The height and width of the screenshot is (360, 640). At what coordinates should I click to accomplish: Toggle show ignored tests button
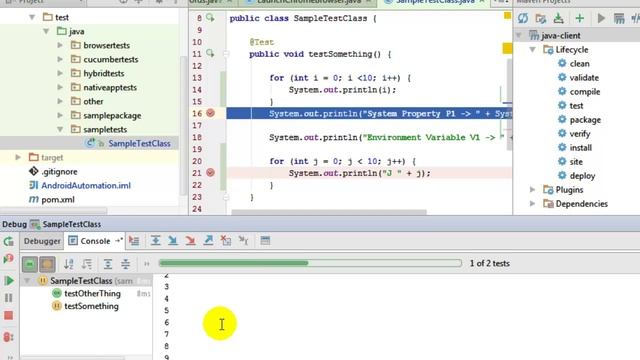coord(47,264)
